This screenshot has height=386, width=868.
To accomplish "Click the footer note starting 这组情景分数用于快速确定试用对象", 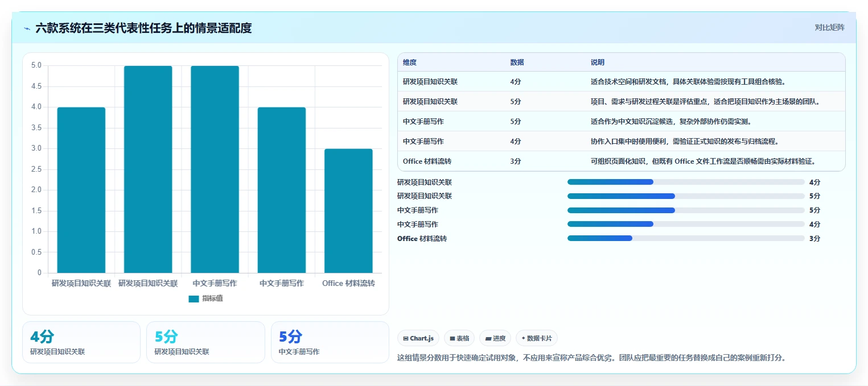I will (591, 358).
